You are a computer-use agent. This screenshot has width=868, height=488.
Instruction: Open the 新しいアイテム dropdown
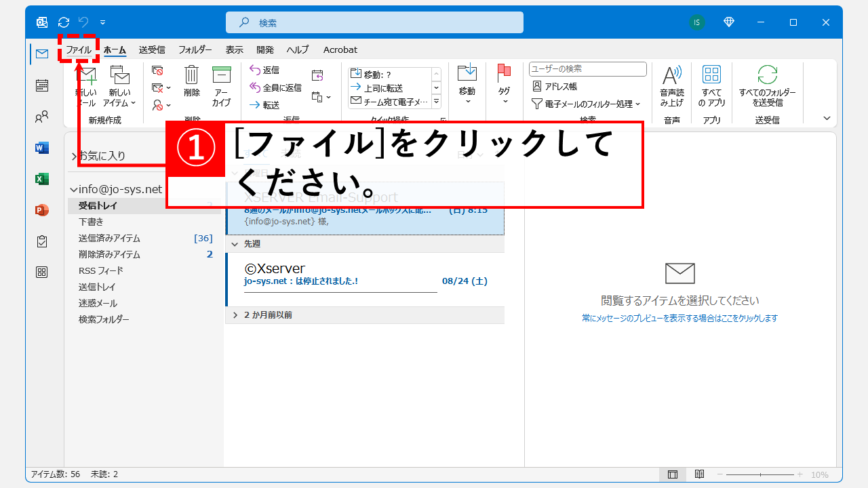pyautogui.click(x=120, y=86)
